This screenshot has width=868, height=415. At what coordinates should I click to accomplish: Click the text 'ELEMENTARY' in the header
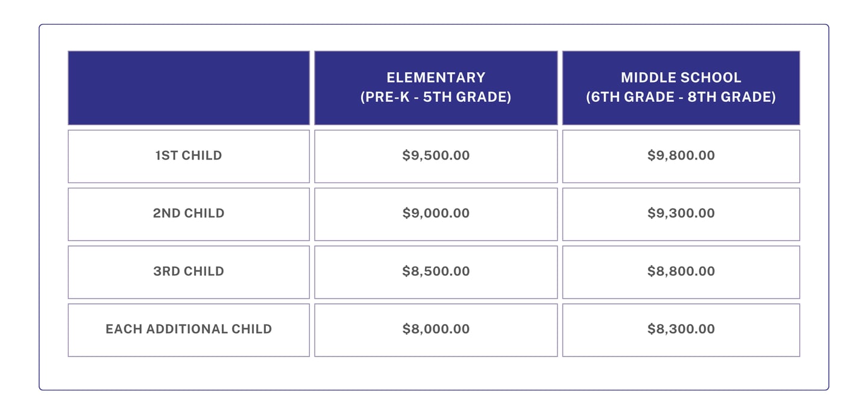(436, 78)
